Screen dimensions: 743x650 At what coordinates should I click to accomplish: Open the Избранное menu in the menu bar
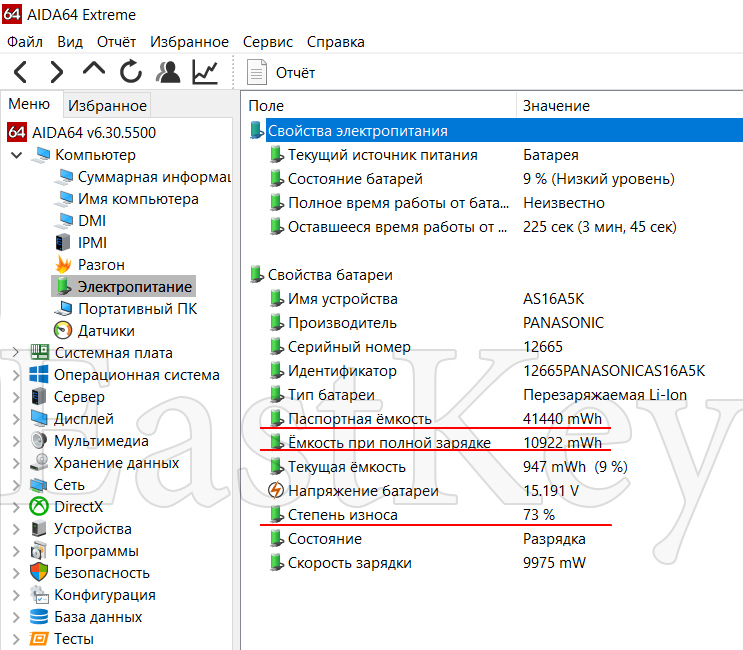click(x=189, y=42)
